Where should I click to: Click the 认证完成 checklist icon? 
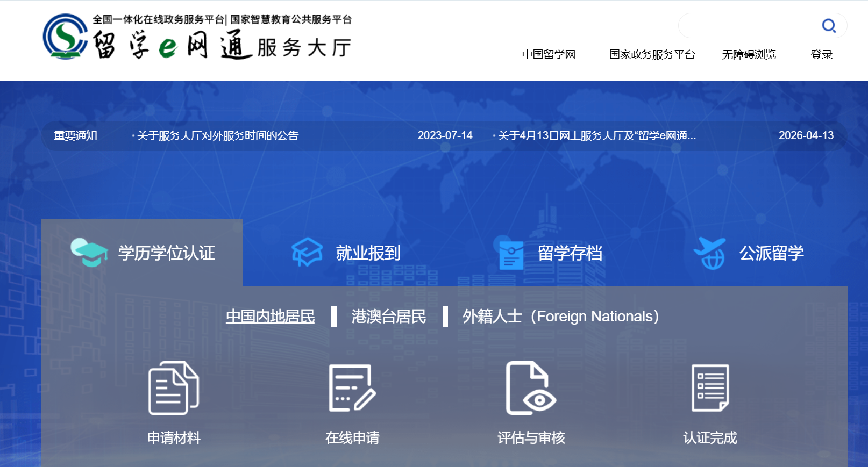pos(710,388)
